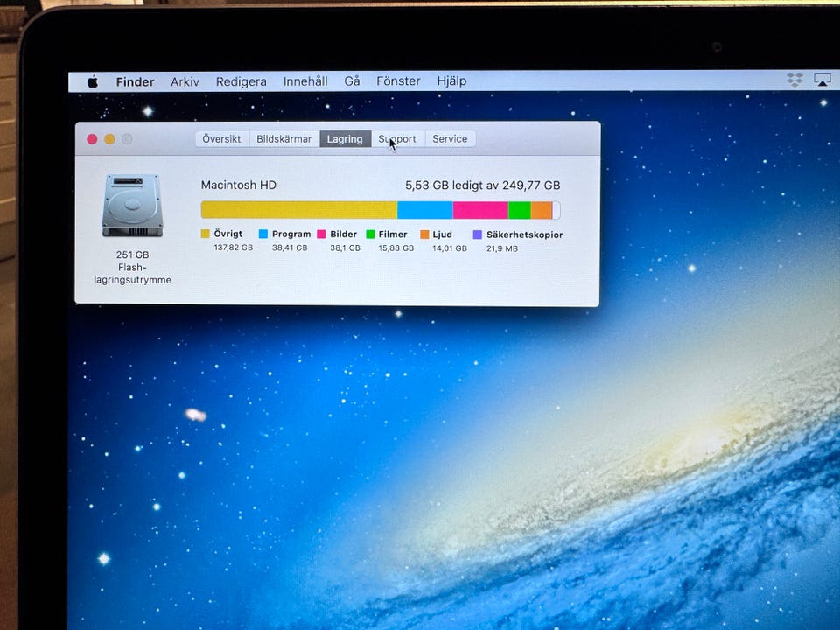This screenshot has width=840, height=630.
Task: Click the Säkerhetskopior legend label
Action: (x=524, y=234)
